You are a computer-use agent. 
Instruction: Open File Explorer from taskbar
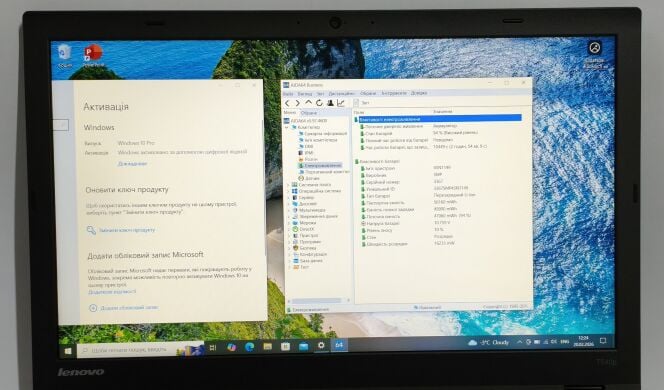(267, 346)
